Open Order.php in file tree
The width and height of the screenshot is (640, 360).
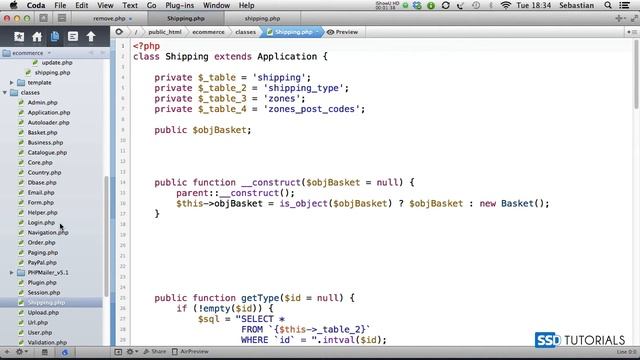[x=41, y=242]
